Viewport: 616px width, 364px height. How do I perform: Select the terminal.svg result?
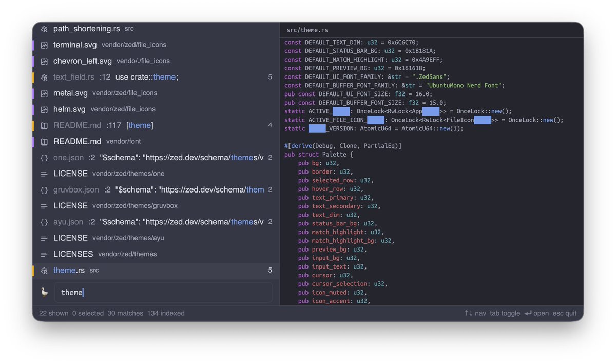point(156,45)
